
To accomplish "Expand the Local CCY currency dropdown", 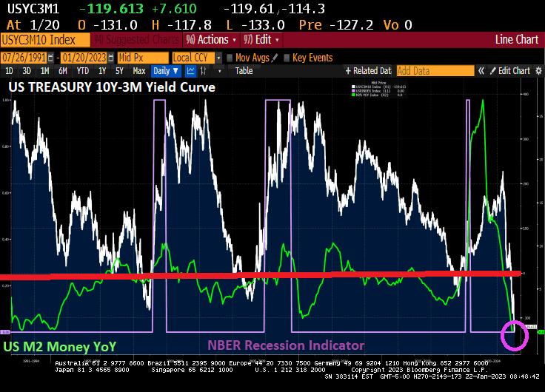I will coord(195,58).
